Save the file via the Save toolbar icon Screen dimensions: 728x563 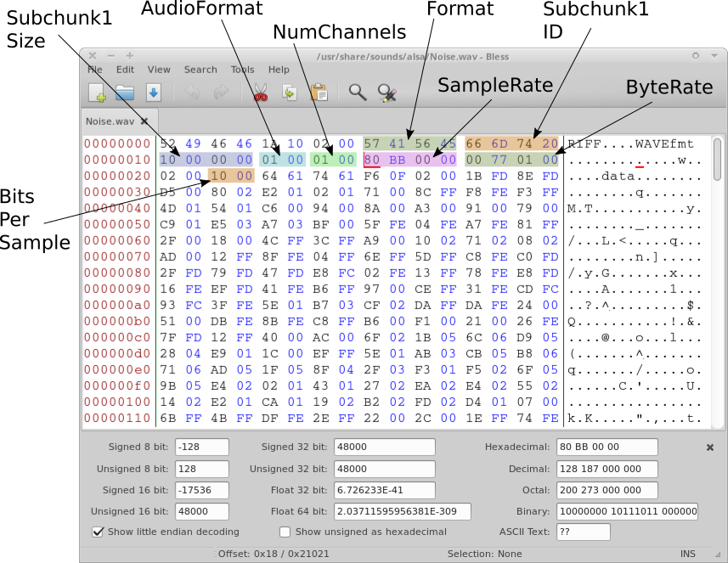[x=155, y=93]
